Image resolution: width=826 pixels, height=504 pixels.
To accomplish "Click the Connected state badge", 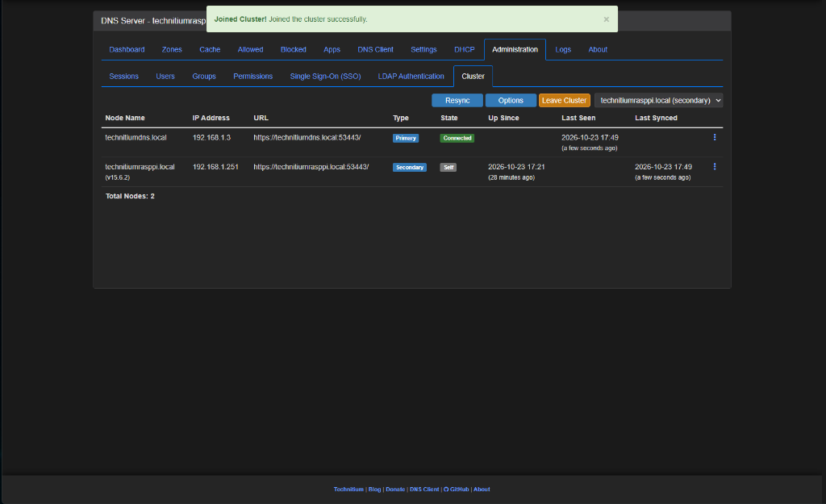I will click(x=457, y=138).
